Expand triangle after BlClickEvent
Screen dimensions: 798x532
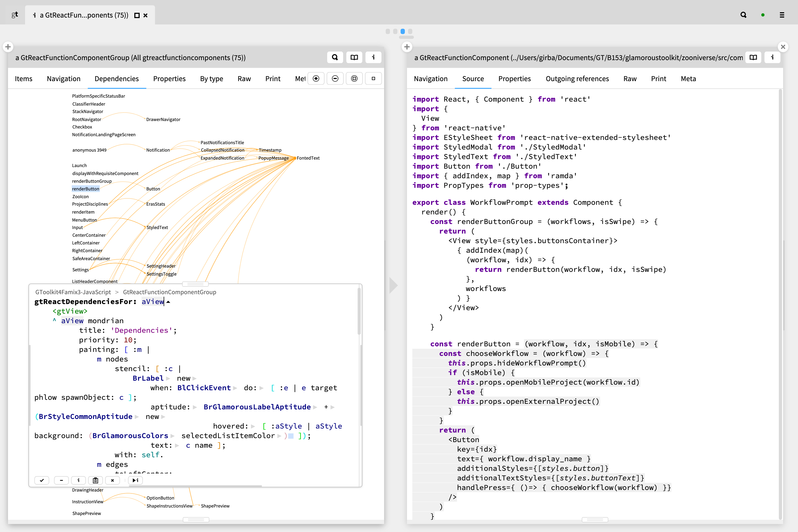pos(235,388)
